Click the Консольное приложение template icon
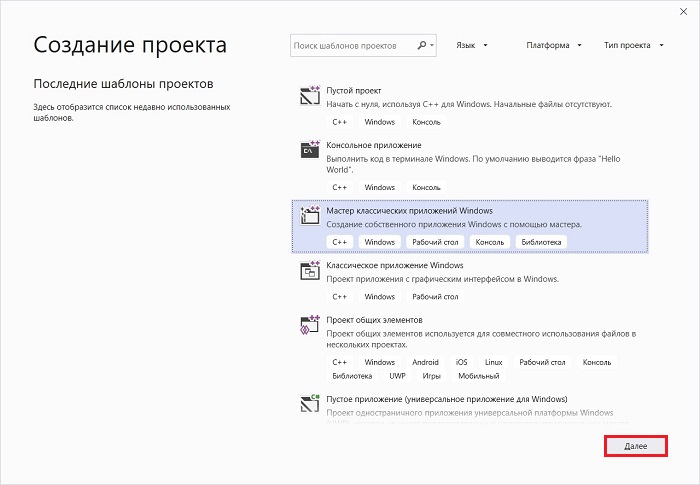Image resolution: width=700 pixels, height=485 pixels. pyautogui.click(x=310, y=150)
